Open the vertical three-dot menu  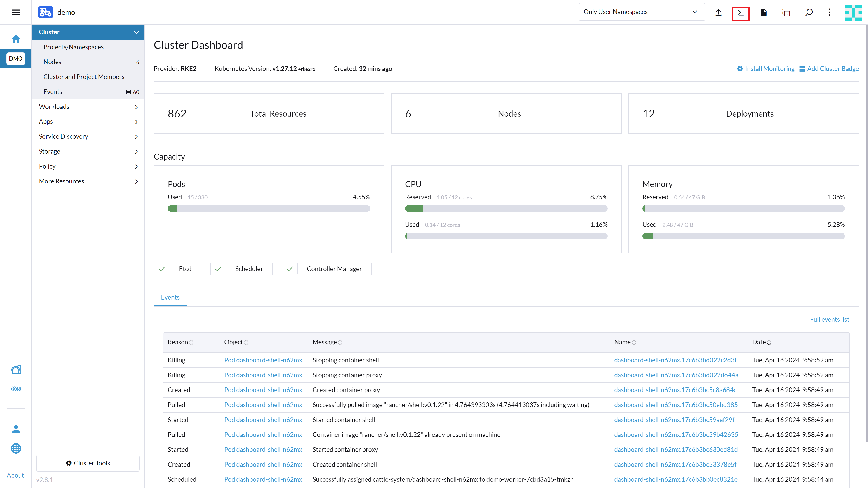[x=829, y=13]
